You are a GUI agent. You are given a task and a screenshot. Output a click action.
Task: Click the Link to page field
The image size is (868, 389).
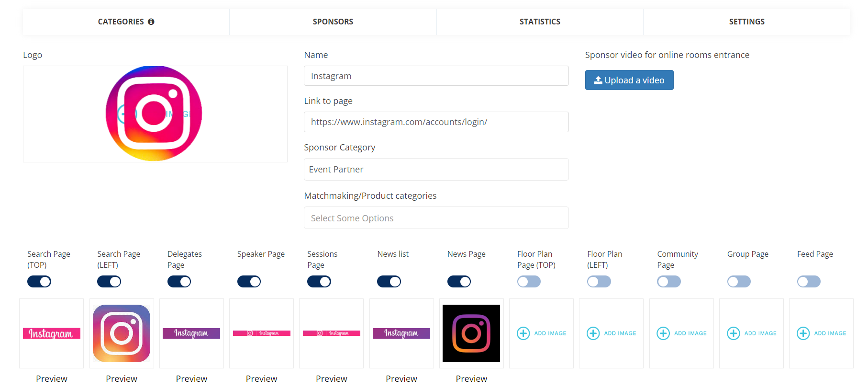436,122
